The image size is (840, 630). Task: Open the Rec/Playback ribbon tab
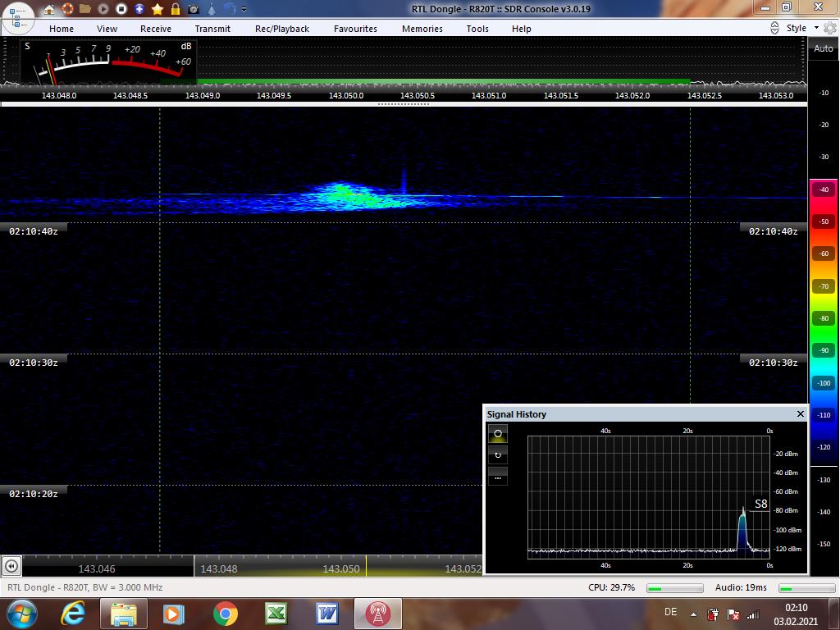(282, 29)
